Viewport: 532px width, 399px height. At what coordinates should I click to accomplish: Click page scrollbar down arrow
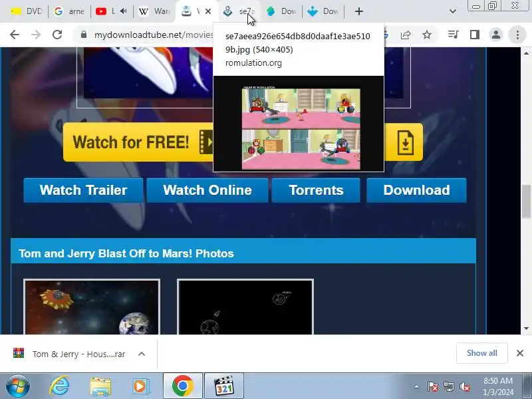coord(526,329)
